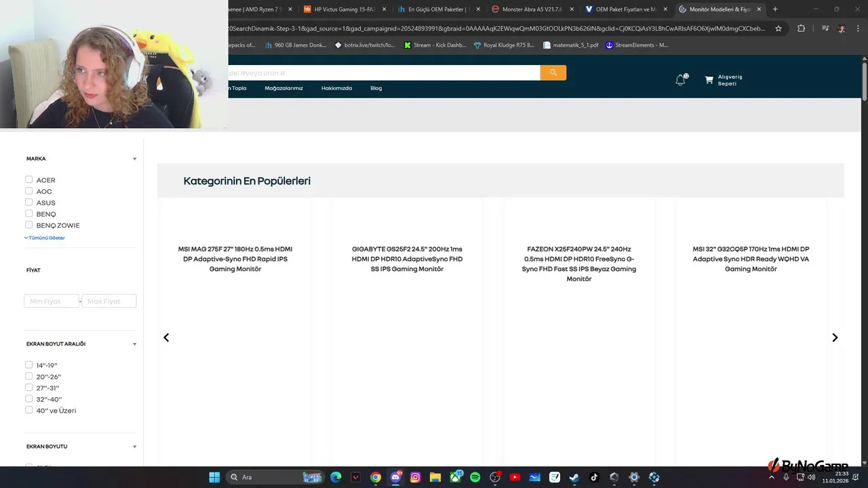Open the volume tray icon

point(812,477)
